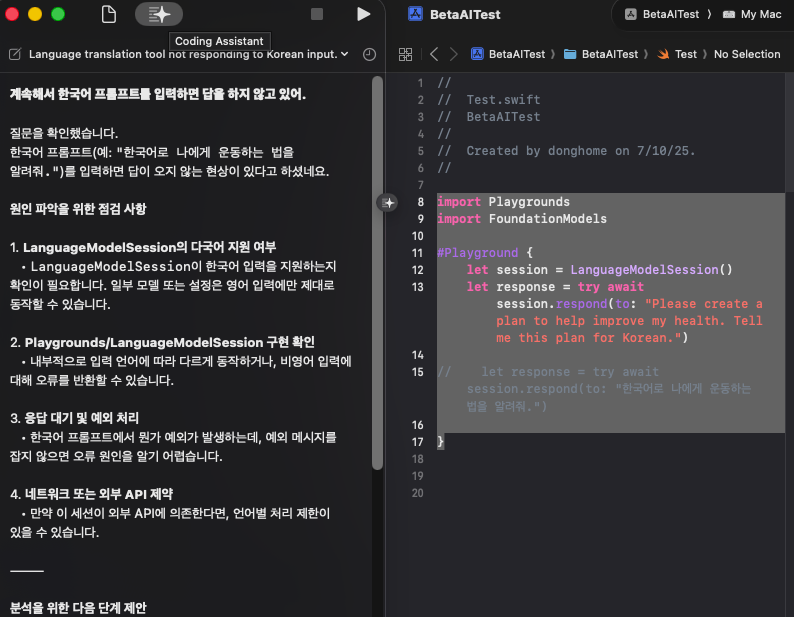The image size is (794, 617).
Task: Click the chat panel vertical scrollbar
Action: click(377, 274)
